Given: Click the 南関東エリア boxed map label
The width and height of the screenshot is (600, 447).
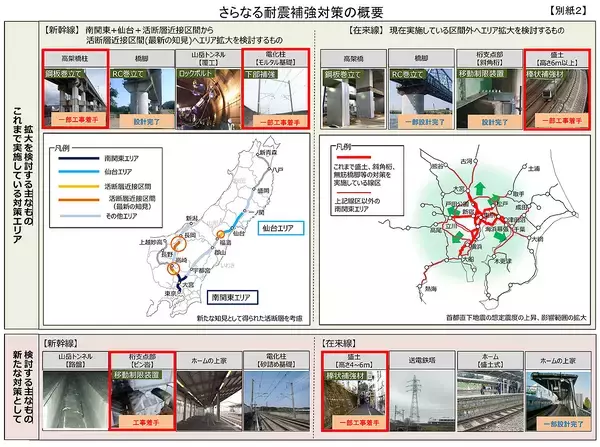Looking at the screenshot, I should 232,297.
